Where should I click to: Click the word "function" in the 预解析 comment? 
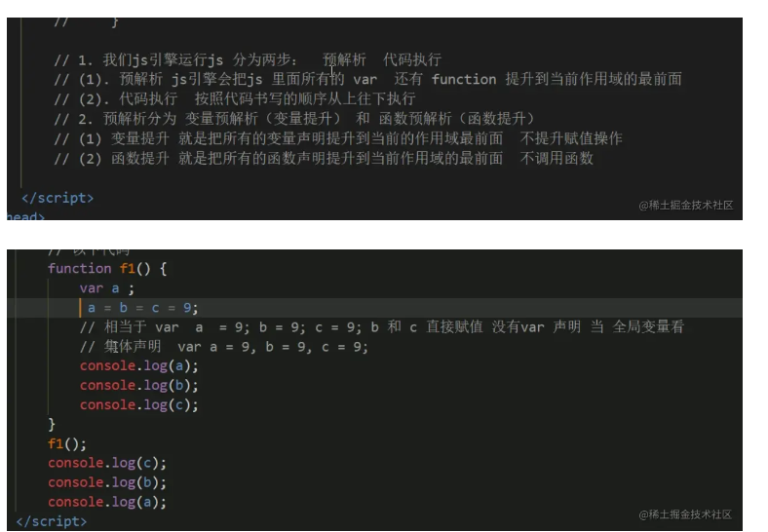tap(464, 79)
